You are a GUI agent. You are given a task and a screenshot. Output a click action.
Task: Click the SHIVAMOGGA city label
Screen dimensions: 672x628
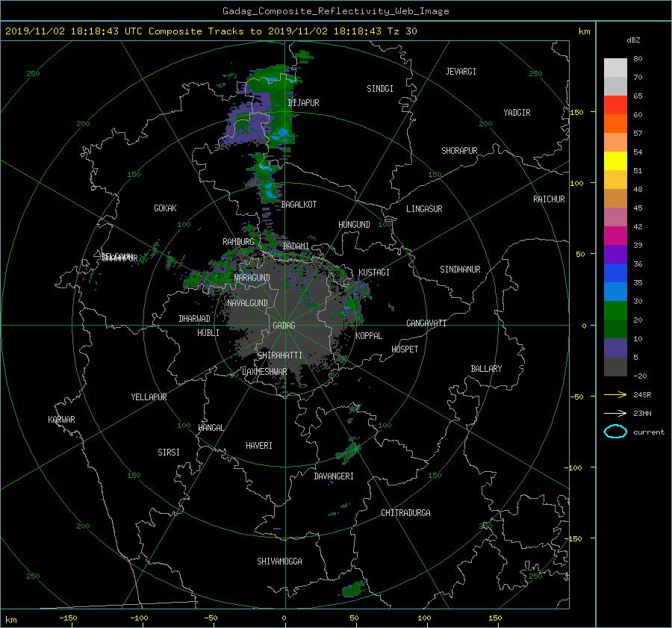tap(279, 561)
